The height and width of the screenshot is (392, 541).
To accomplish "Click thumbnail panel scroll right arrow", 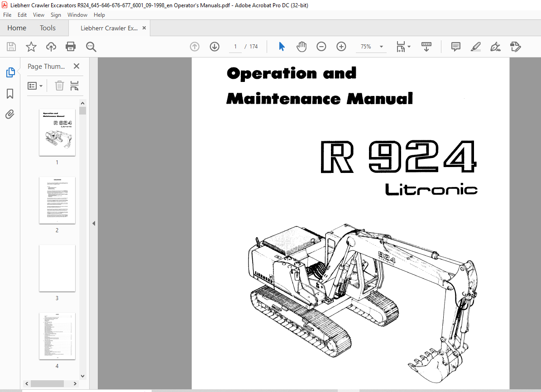I will pyautogui.click(x=75, y=383).
